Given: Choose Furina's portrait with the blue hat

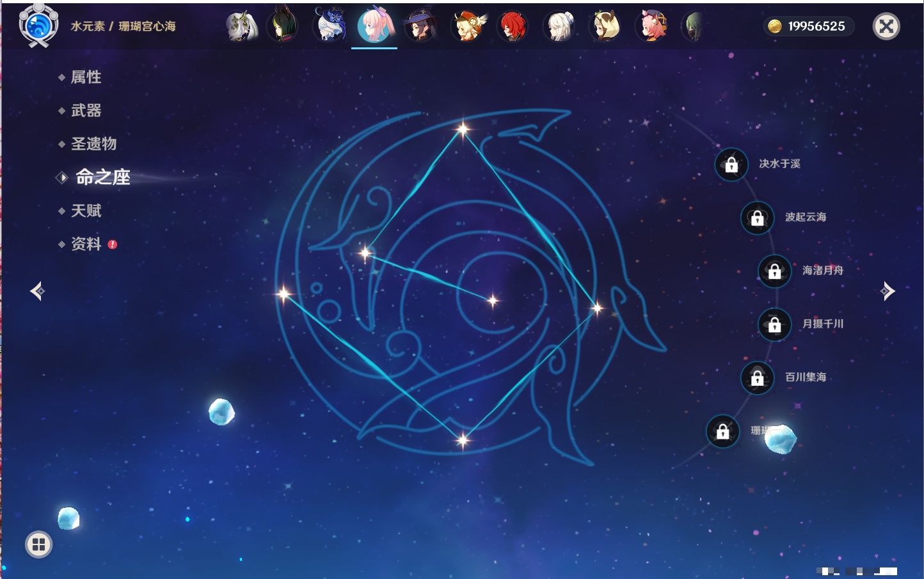Looking at the screenshot, I should 330,26.
